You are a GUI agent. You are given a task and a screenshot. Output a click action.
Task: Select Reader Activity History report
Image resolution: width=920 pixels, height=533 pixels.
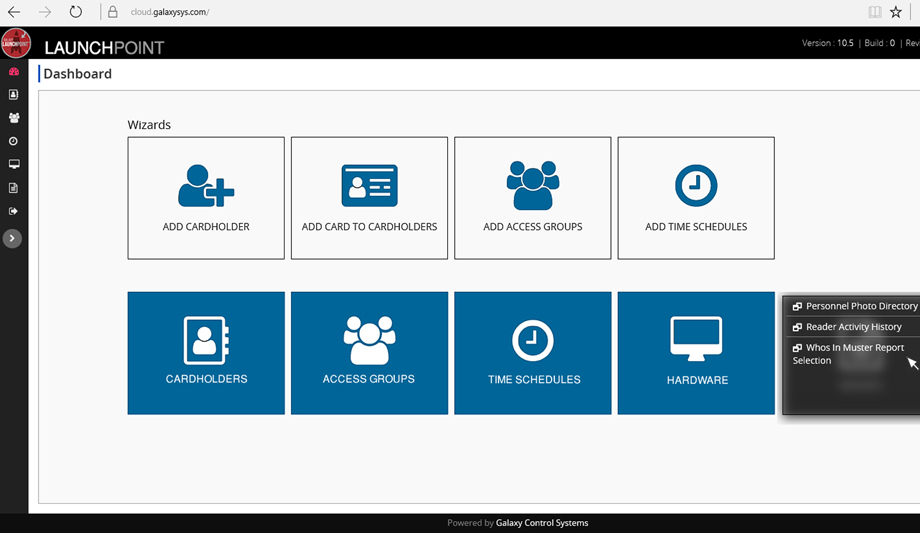tap(847, 326)
